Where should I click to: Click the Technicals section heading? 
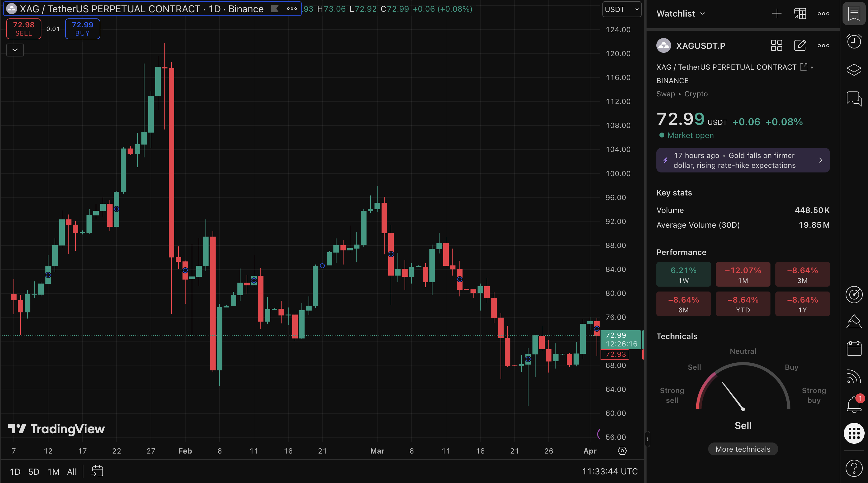(x=677, y=336)
